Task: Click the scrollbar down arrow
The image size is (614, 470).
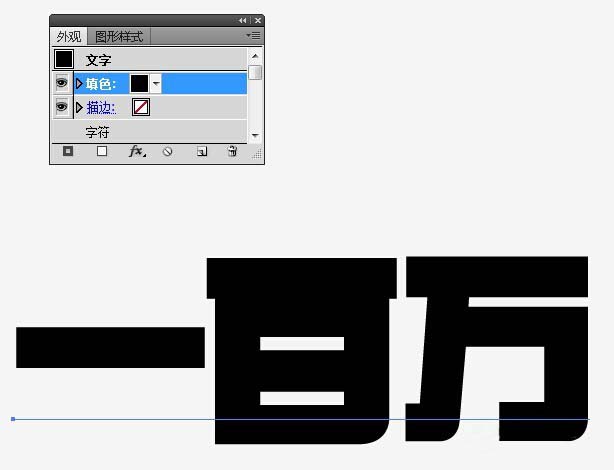Action: 255,136
